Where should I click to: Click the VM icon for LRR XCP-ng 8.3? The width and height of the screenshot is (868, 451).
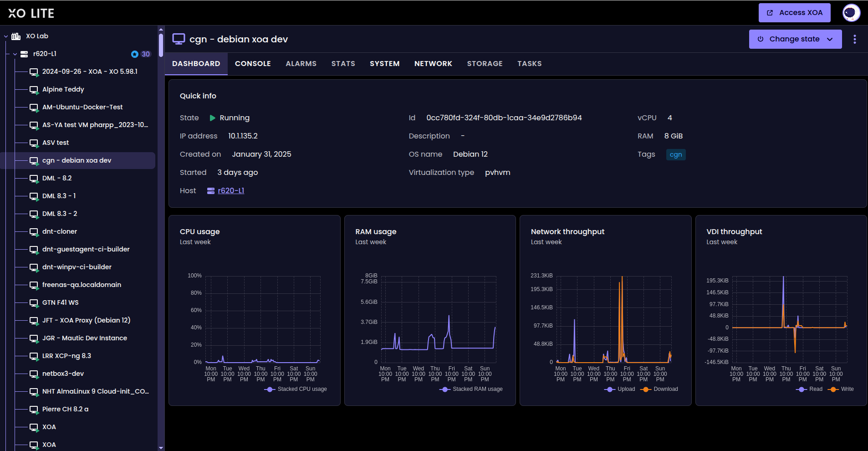[x=34, y=356]
